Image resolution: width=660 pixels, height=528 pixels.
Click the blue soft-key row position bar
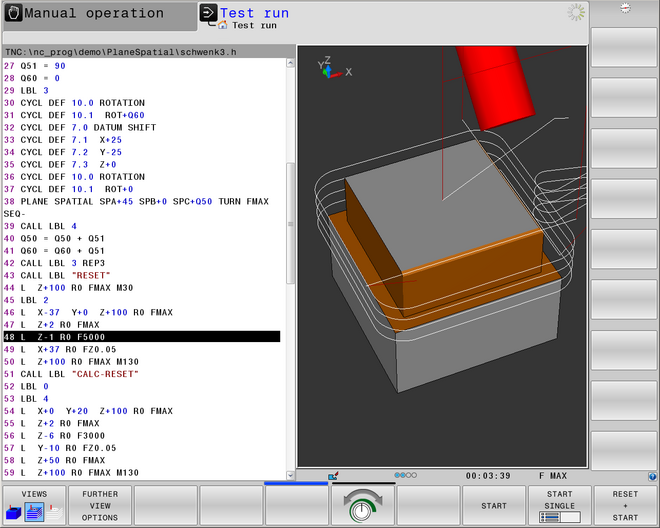[x=296, y=483]
